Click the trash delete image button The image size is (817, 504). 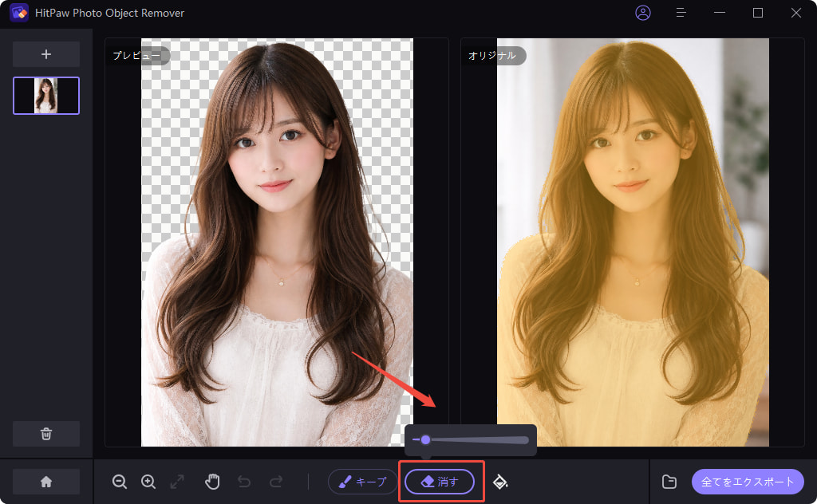[46, 434]
